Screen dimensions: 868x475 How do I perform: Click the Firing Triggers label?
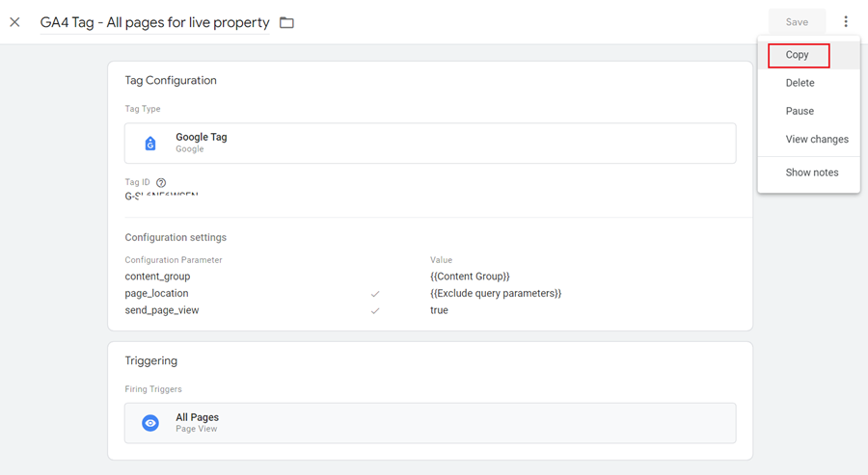[152, 389]
